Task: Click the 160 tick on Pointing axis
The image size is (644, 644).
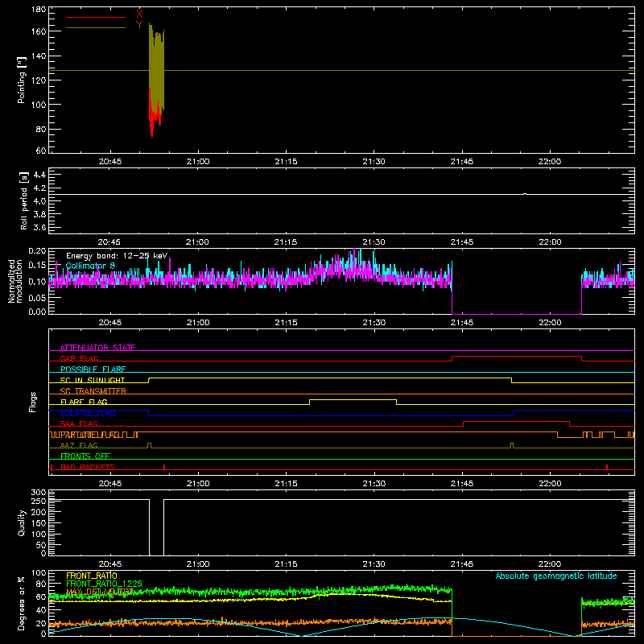Action: coord(39,31)
